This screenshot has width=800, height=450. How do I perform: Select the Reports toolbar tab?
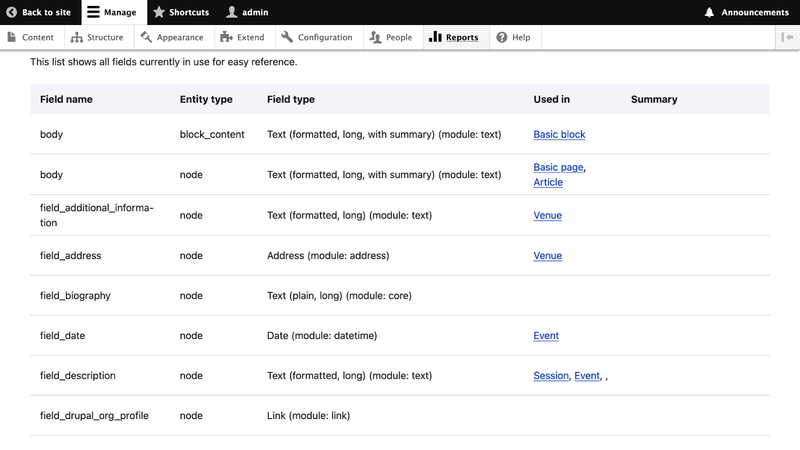[453, 37]
